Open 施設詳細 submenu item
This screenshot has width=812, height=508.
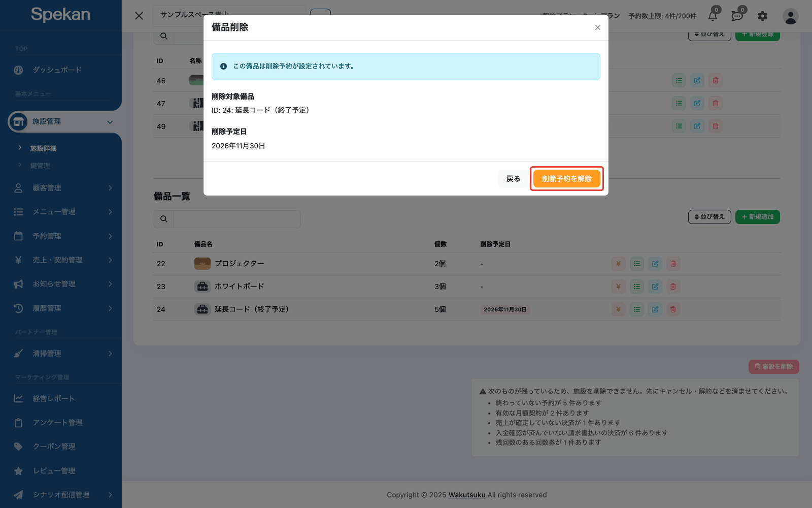point(43,148)
